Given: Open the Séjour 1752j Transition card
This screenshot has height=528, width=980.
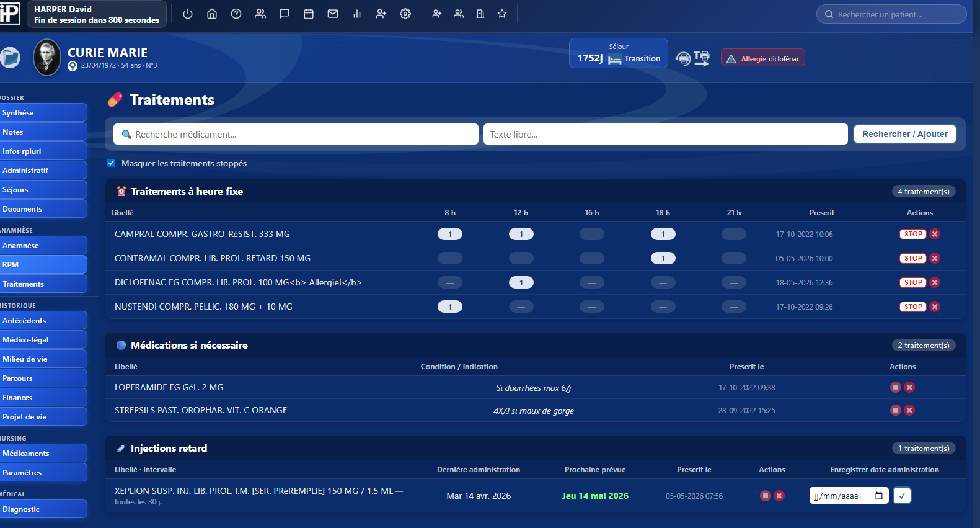Looking at the screenshot, I should click(x=619, y=53).
